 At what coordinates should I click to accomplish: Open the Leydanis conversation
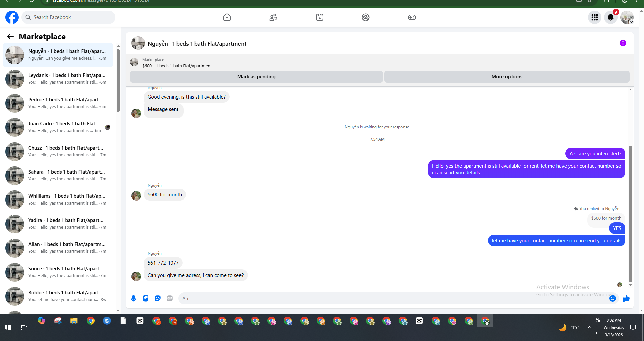pos(58,79)
